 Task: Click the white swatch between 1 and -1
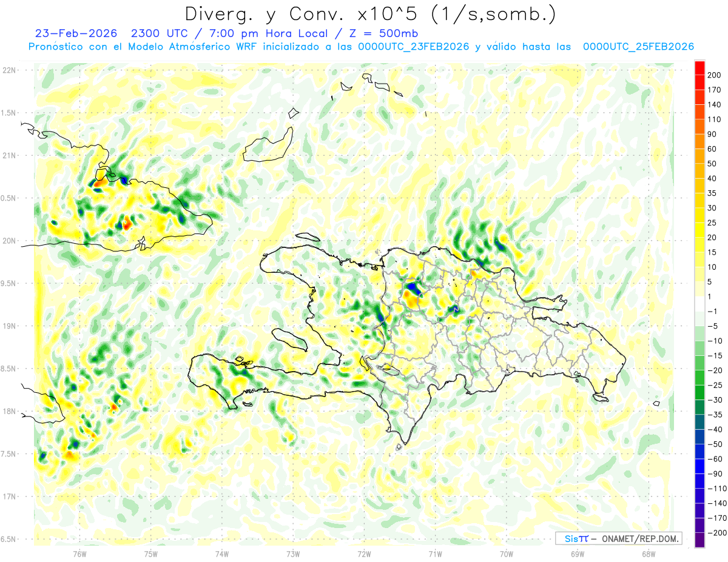coord(699,304)
